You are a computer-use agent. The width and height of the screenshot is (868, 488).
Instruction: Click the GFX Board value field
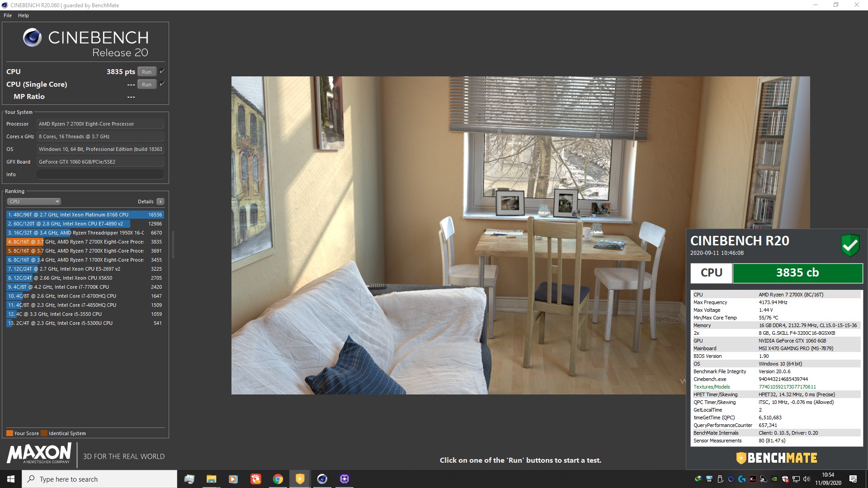(100, 162)
